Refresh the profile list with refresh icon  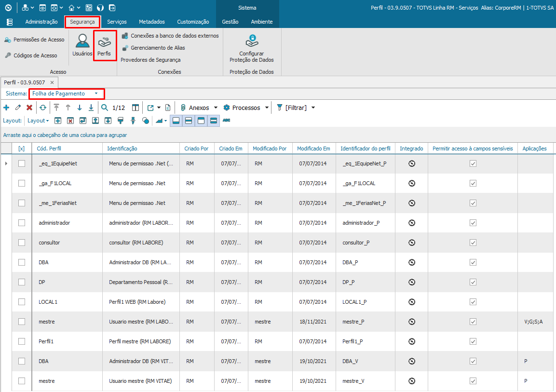coord(43,108)
